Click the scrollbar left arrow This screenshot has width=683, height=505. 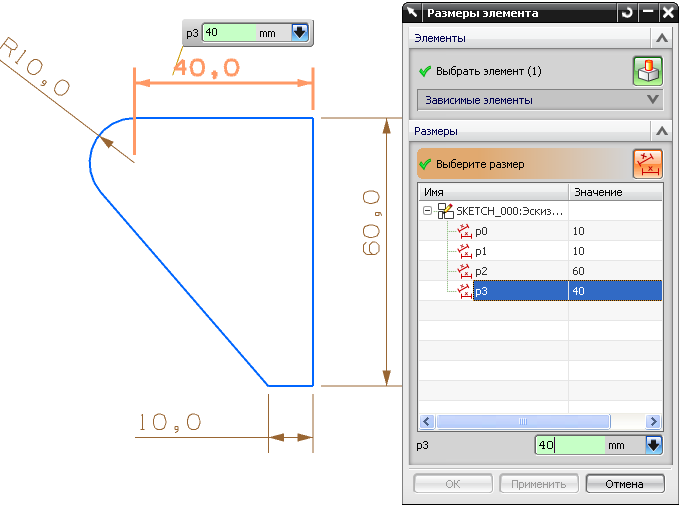point(426,421)
